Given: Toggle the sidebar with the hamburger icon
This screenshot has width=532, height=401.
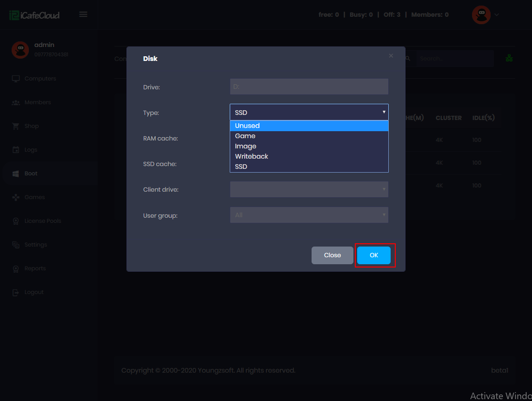Looking at the screenshot, I should coord(83,14).
